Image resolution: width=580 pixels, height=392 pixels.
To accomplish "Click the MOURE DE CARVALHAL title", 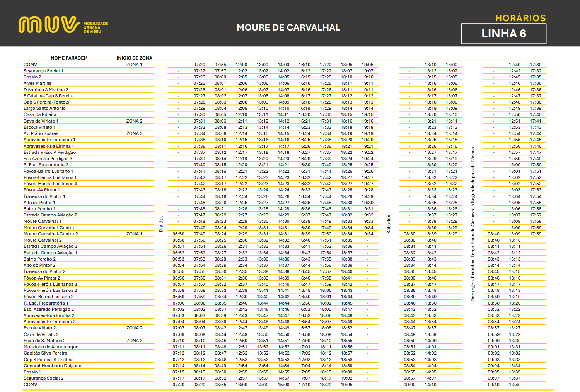I will point(288,27).
